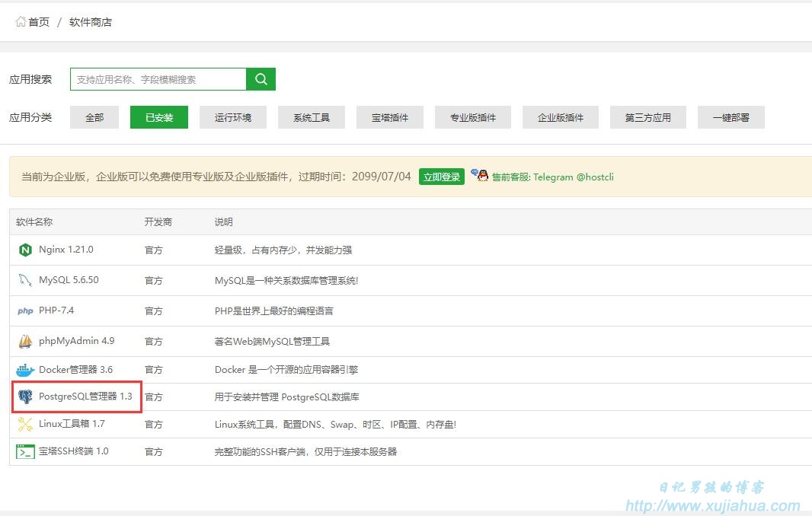Open the 专业版插件 category
The height and width of the screenshot is (516, 812).
pyautogui.click(x=473, y=117)
